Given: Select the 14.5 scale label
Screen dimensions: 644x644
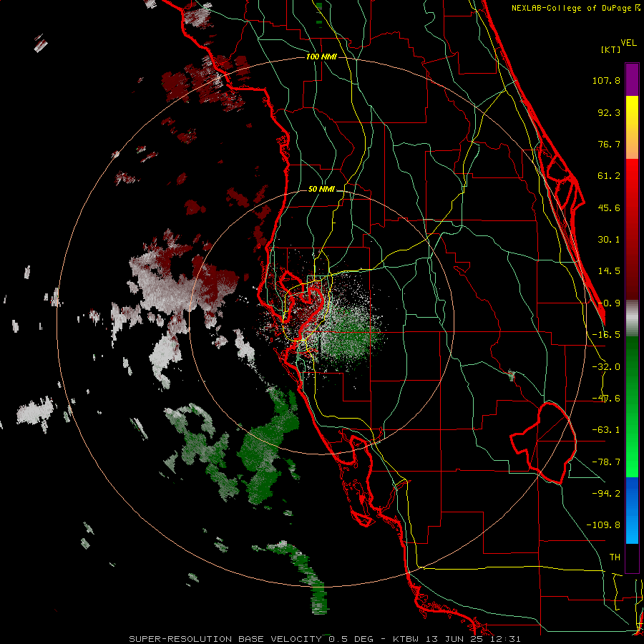Looking at the screenshot, I should pos(609,271).
